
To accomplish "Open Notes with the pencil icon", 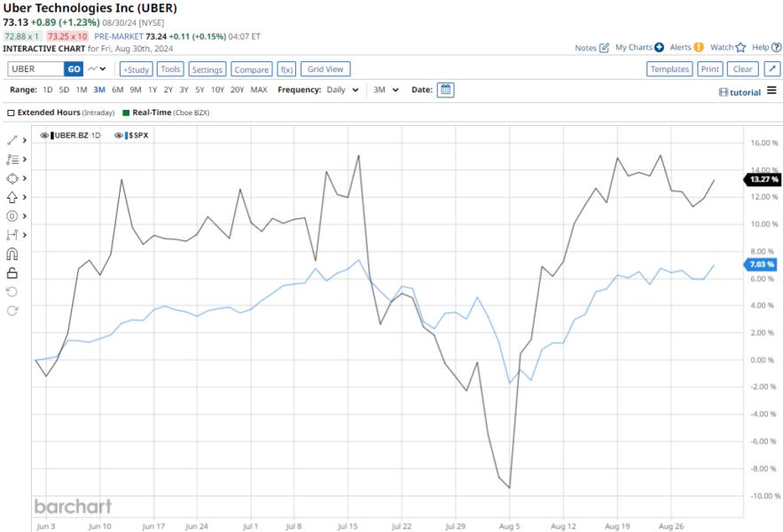I will coord(604,48).
